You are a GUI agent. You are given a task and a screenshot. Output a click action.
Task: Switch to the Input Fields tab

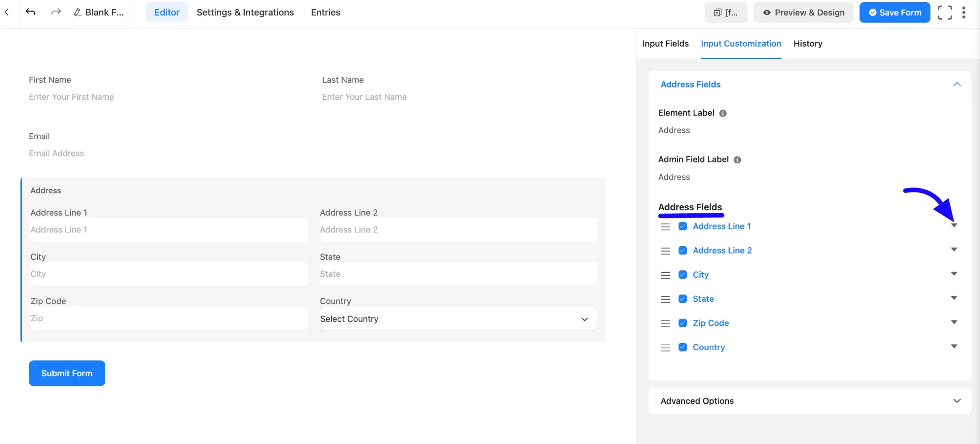point(665,44)
